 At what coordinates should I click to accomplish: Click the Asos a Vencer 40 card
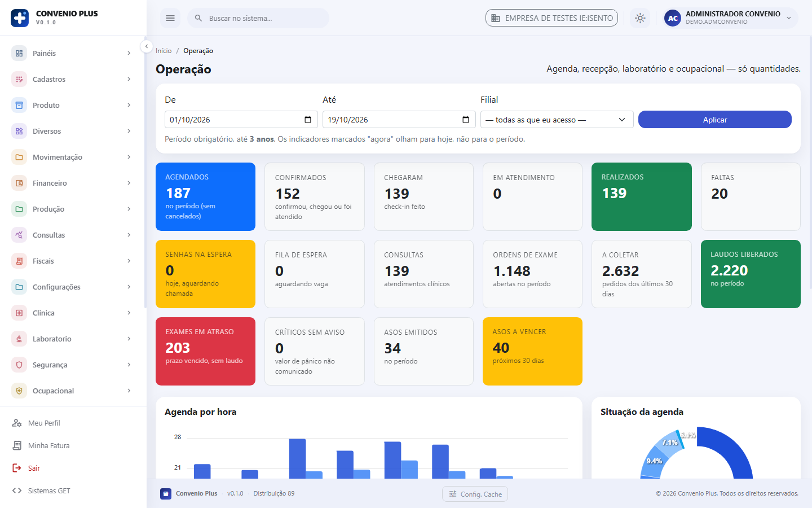click(x=532, y=351)
